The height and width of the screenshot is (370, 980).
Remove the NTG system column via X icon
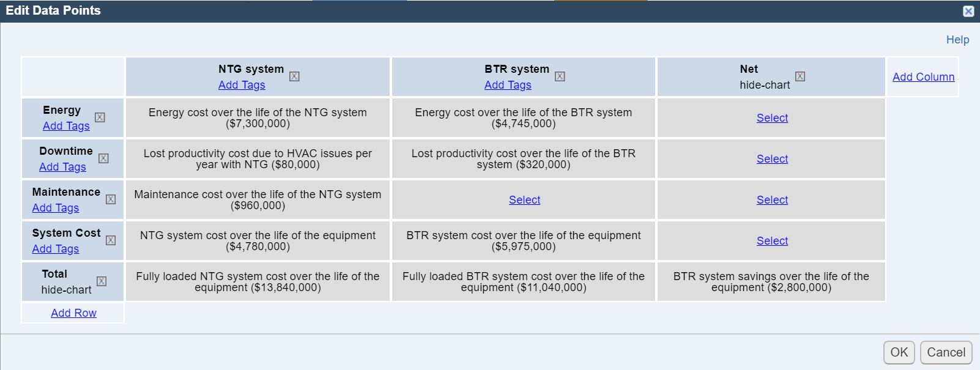tap(294, 76)
